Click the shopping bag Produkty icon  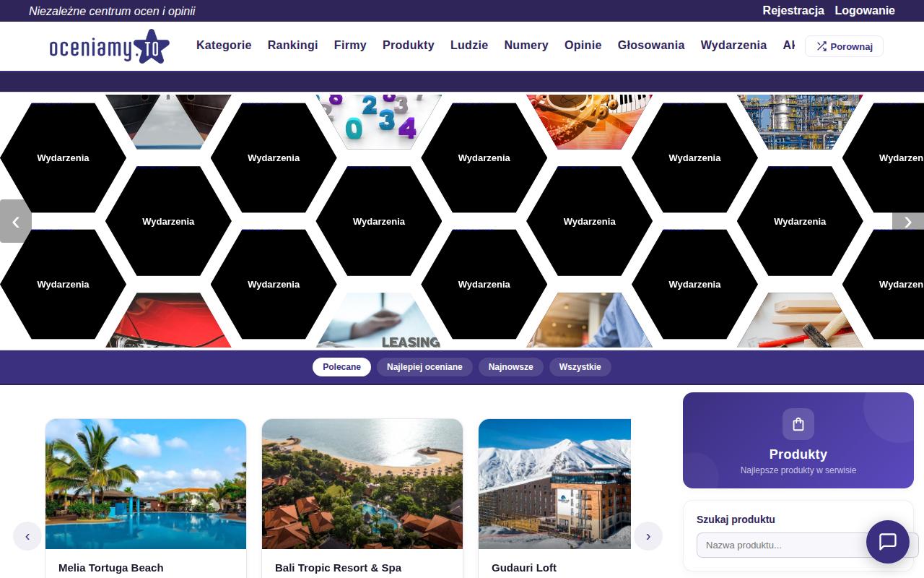pyautogui.click(x=798, y=424)
